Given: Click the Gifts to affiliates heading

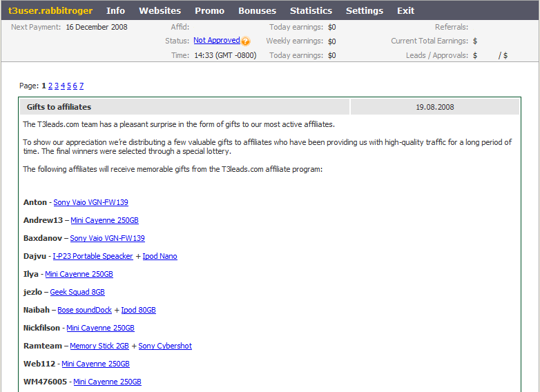Looking at the screenshot, I should [59, 107].
